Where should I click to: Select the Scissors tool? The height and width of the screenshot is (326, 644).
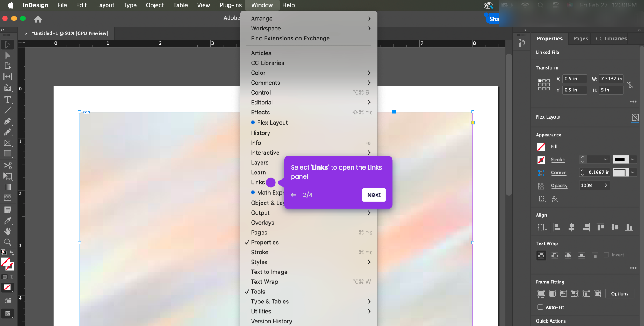[x=7, y=165]
